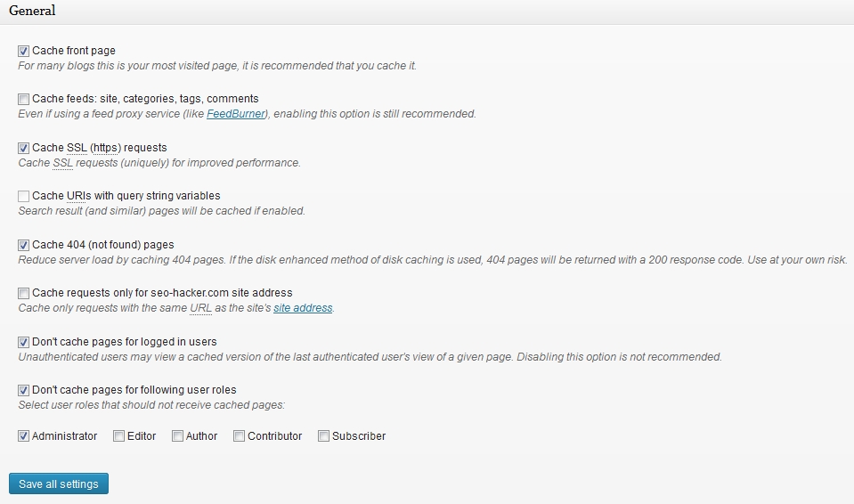Check Cache requests only for seo-hacker.com

coord(23,293)
